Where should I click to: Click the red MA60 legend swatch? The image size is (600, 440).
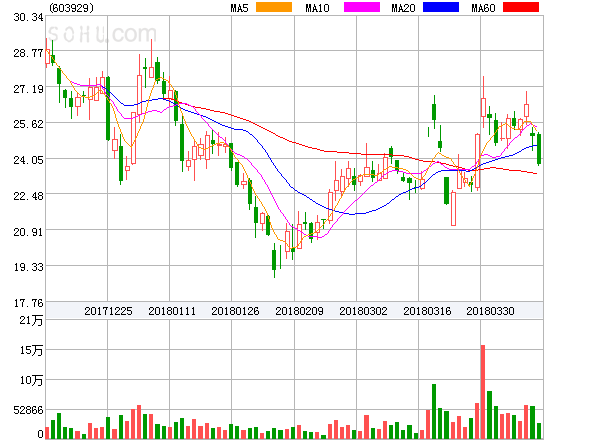point(521,7)
